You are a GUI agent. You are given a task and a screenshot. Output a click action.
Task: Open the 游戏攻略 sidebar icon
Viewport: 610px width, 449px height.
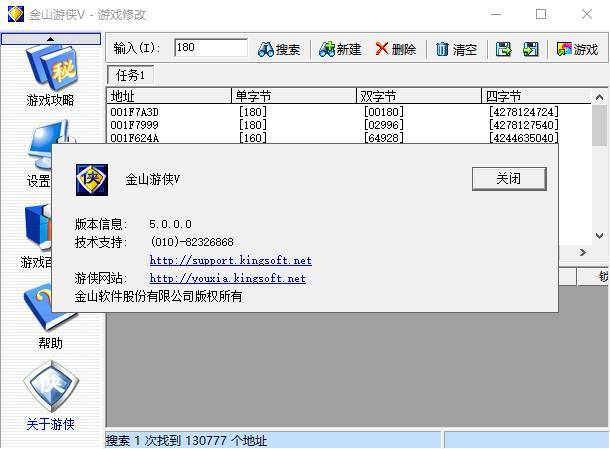[53, 68]
